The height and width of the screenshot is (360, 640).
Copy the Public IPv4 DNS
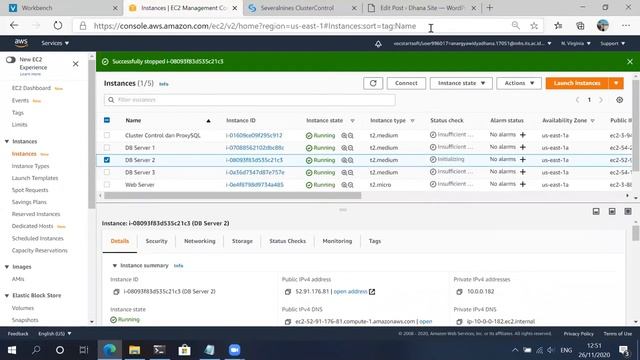288,322
